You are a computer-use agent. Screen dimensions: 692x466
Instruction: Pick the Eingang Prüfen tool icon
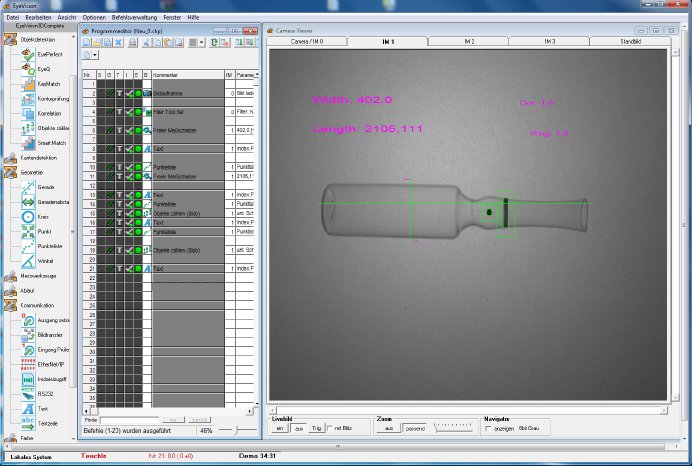(28, 350)
